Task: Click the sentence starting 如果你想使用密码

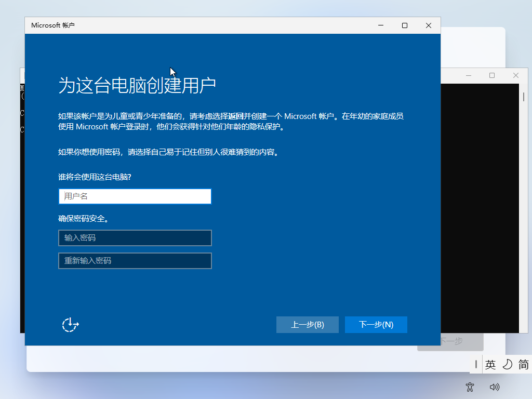Action: coord(169,152)
